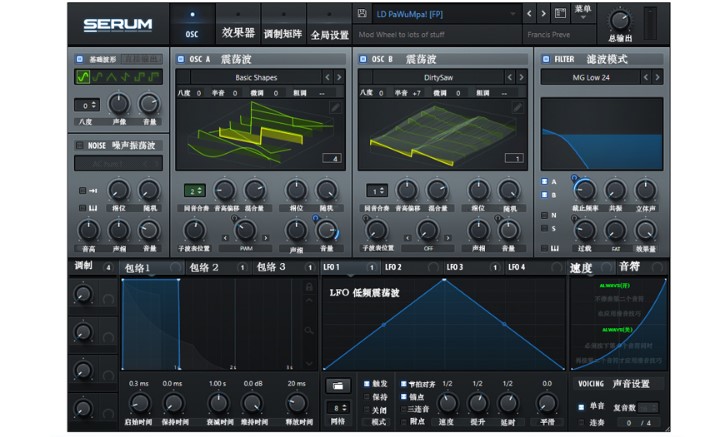Click the disk icon left of the preset name
Image resolution: width=708 pixels, height=437 pixels.
(x=362, y=13)
